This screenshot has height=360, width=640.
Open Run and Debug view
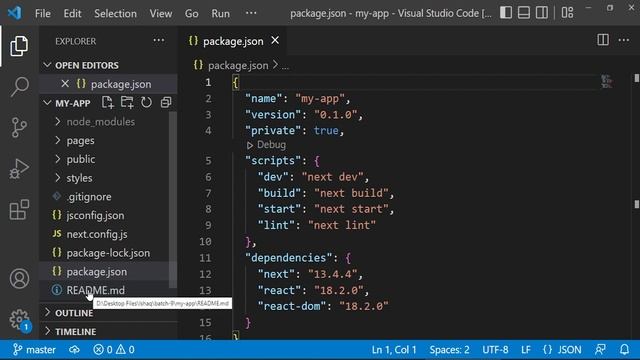[x=19, y=169]
